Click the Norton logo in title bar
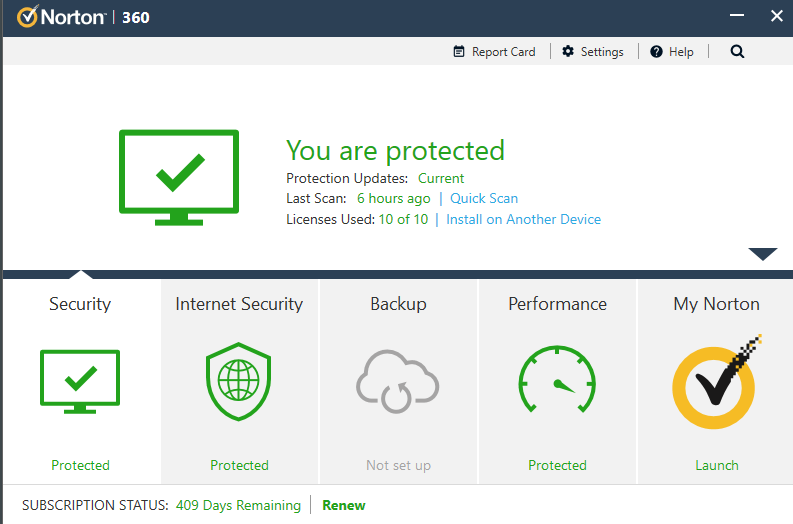 click(x=62, y=17)
